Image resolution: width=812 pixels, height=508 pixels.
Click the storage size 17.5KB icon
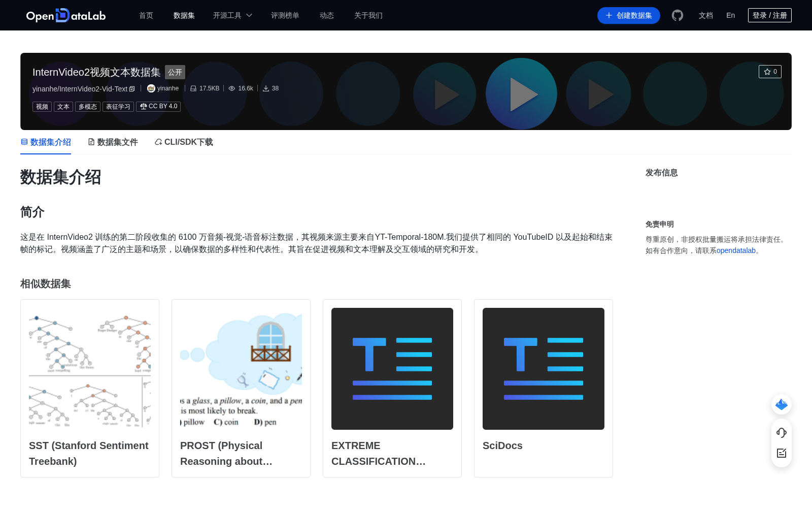click(x=193, y=88)
